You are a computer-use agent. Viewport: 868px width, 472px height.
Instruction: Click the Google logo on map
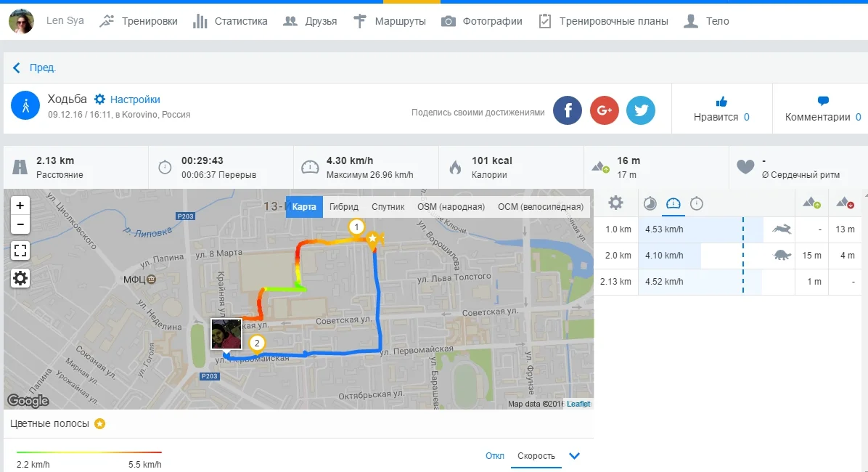click(x=28, y=401)
